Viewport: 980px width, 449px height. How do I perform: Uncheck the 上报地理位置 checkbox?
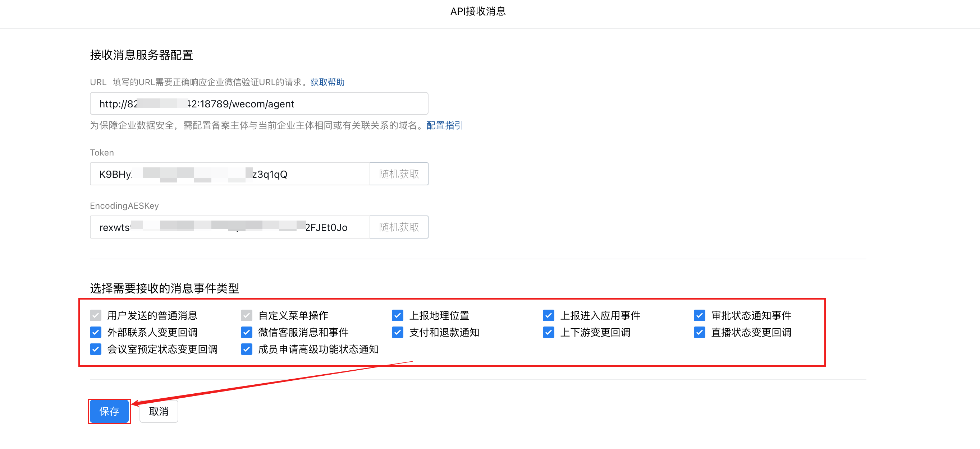(397, 315)
